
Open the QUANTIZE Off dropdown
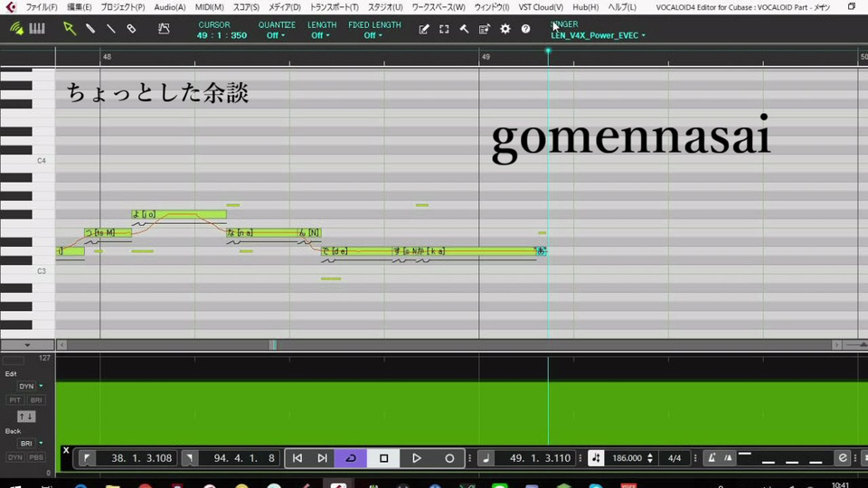point(276,35)
